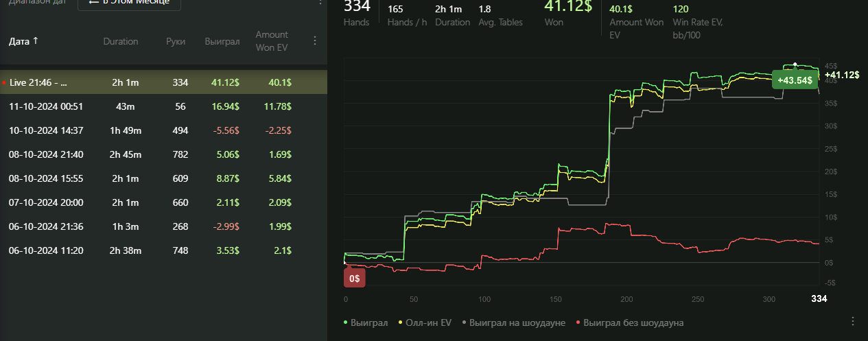868x341 pixels.
Task: Open the graph options kebab menu
Action: click(853, 321)
